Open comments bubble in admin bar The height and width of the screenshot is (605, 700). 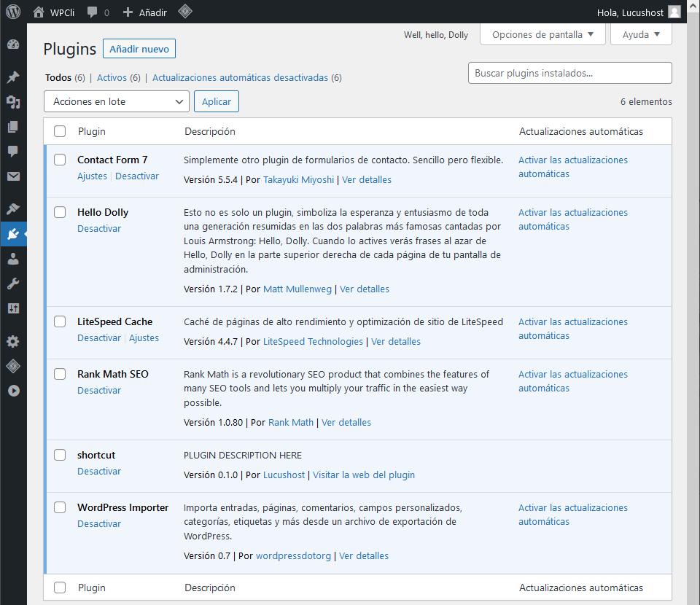click(93, 12)
